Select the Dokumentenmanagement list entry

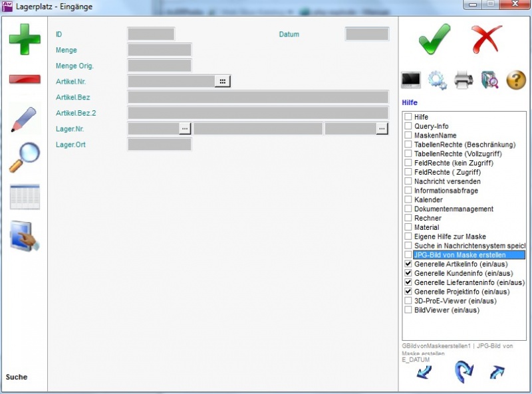454,209
